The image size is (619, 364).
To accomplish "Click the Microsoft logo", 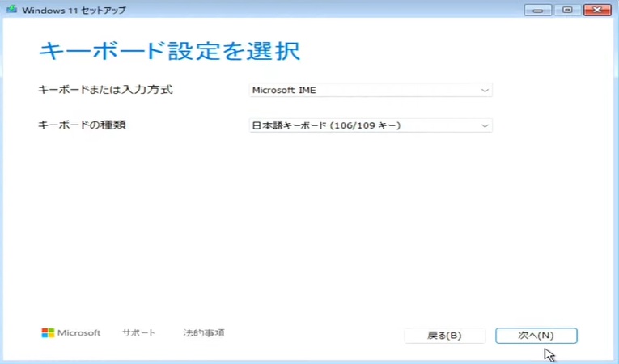I will pyautogui.click(x=71, y=332).
